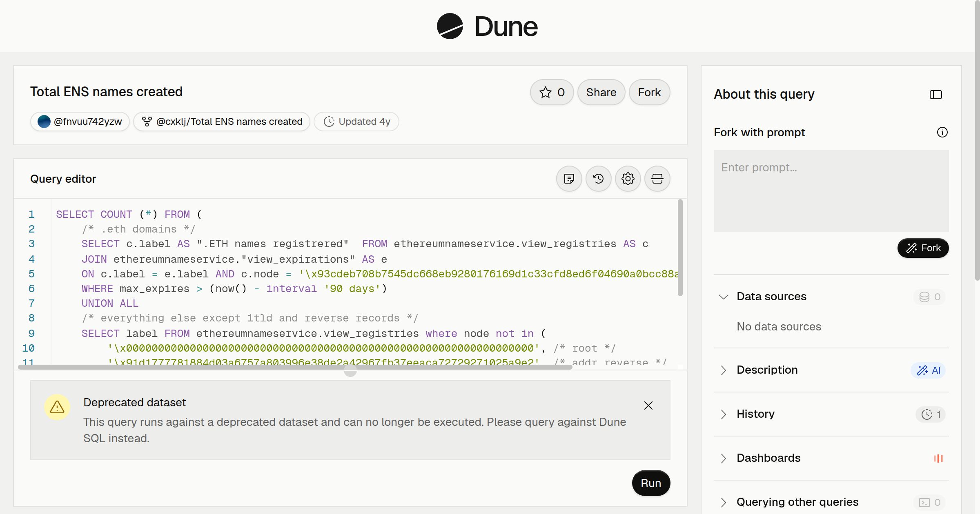The width and height of the screenshot is (980, 514).
Task: Expand the History section
Action: 724,414
